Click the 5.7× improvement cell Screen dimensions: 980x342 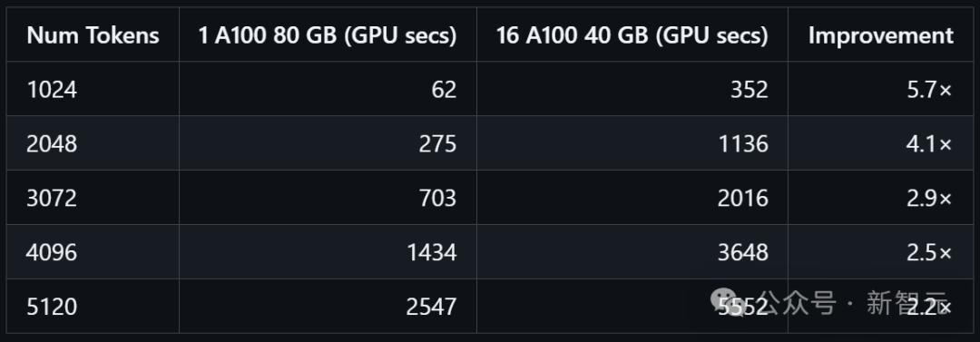coord(880,90)
